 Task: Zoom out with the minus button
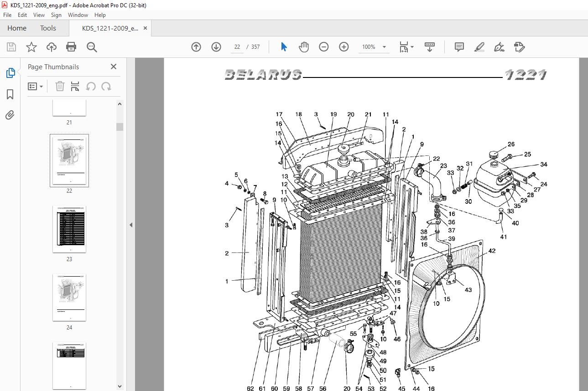tap(324, 47)
